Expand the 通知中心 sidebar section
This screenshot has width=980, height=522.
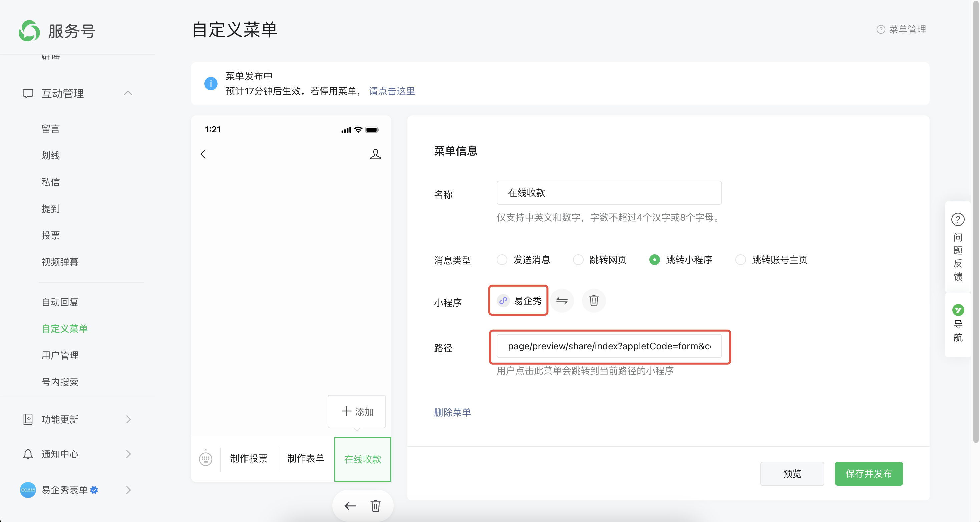click(128, 454)
